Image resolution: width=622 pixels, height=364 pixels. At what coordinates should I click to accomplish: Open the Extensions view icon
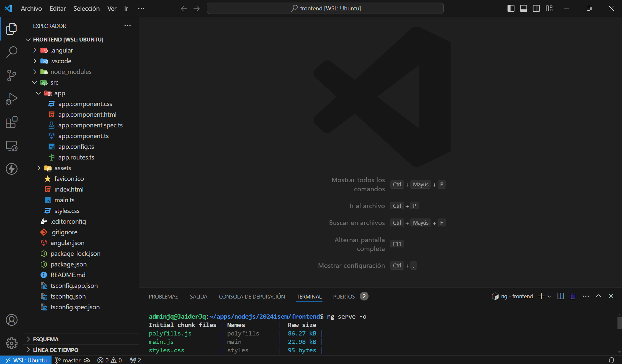coord(12,122)
